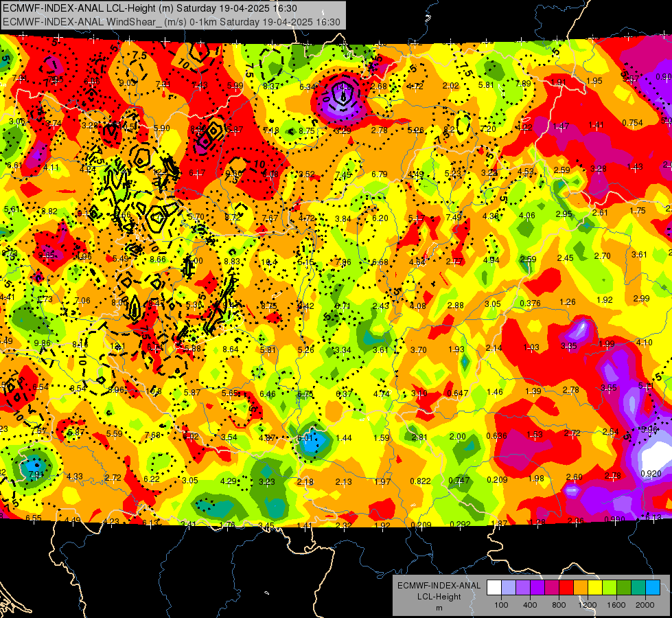The image size is (672, 618).
Task: Click the wind shear value '0.747'
Action: tap(459, 481)
